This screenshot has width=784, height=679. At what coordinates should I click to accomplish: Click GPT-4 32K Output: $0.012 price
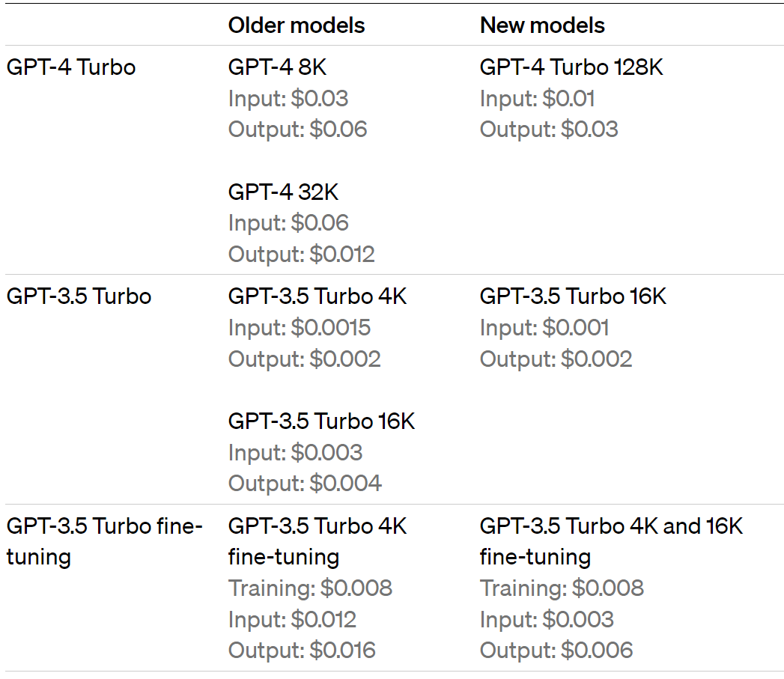click(x=302, y=254)
